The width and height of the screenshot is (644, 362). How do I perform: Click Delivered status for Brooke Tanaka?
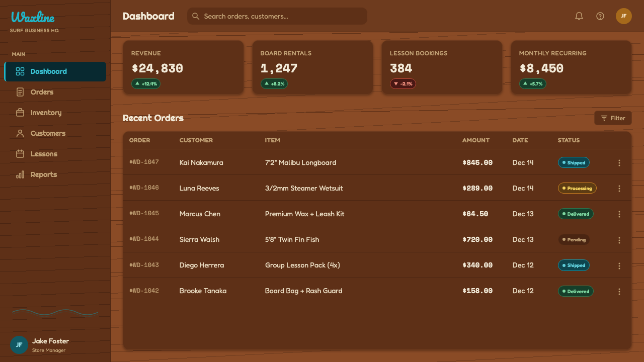tap(576, 291)
